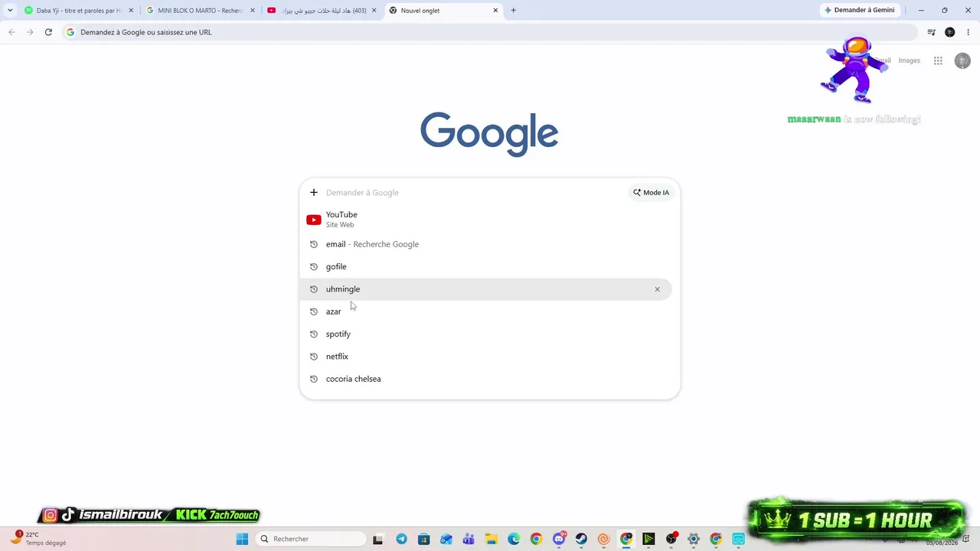The height and width of the screenshot is (551, 980).
Task: Open the Images link
Action: 909,60
